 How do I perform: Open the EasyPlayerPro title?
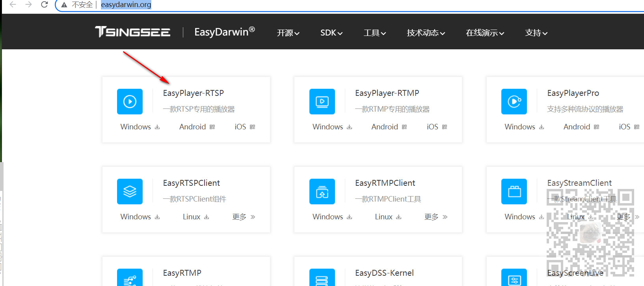coord(573,93)
